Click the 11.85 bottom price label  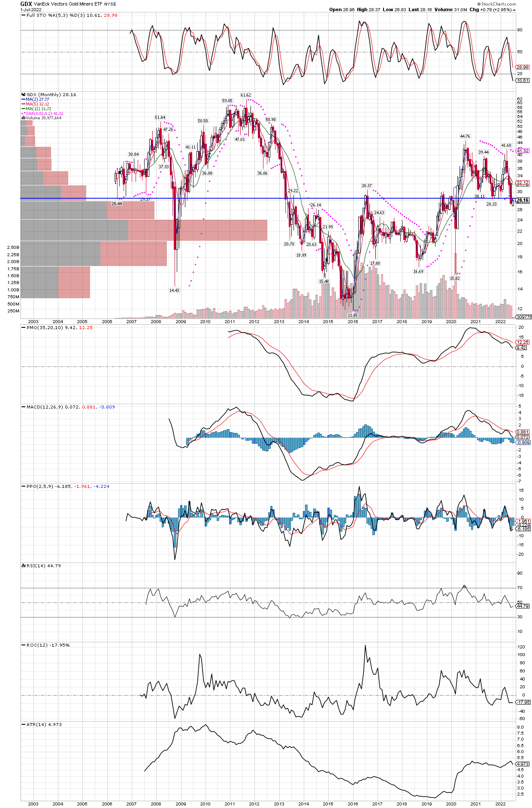pyautogui.click(x=352, y=315)
